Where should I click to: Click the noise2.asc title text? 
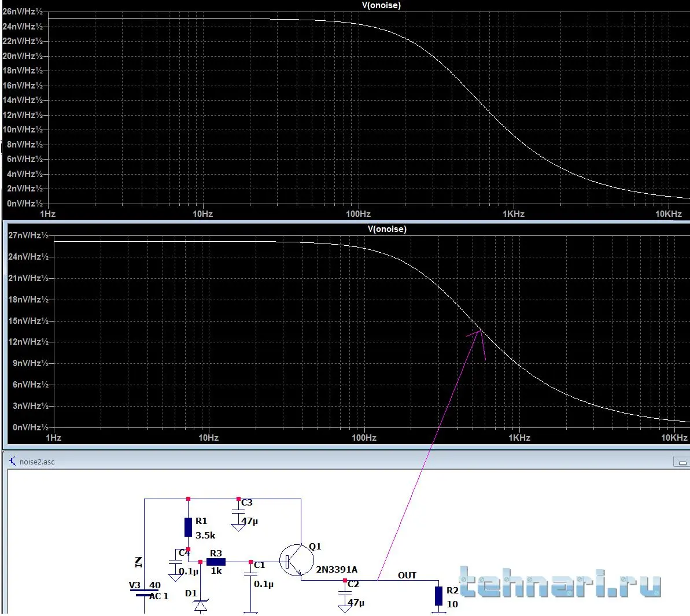37,462
